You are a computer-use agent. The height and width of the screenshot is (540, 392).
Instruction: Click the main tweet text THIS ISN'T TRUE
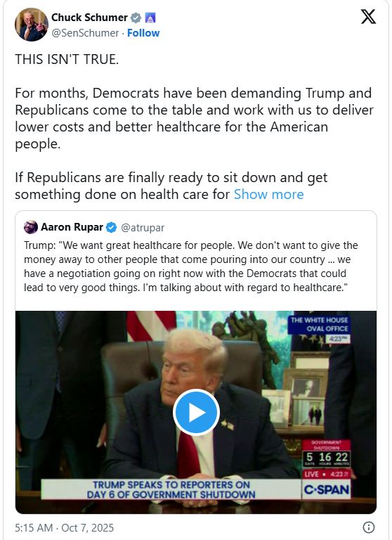(67, 59)
